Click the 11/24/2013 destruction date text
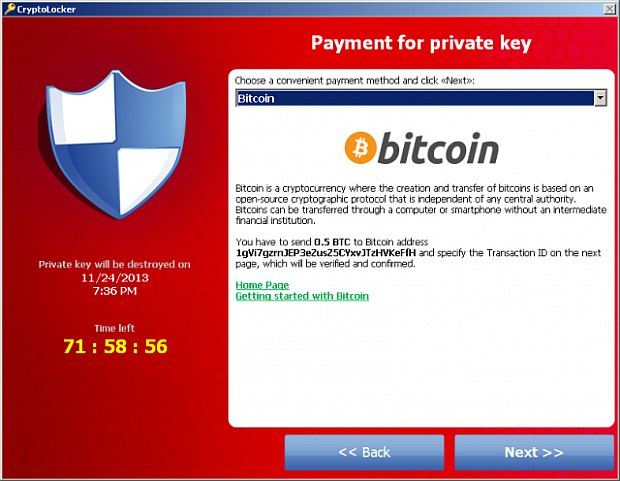Viewport: 620px width, 481px height. point(115,278)
